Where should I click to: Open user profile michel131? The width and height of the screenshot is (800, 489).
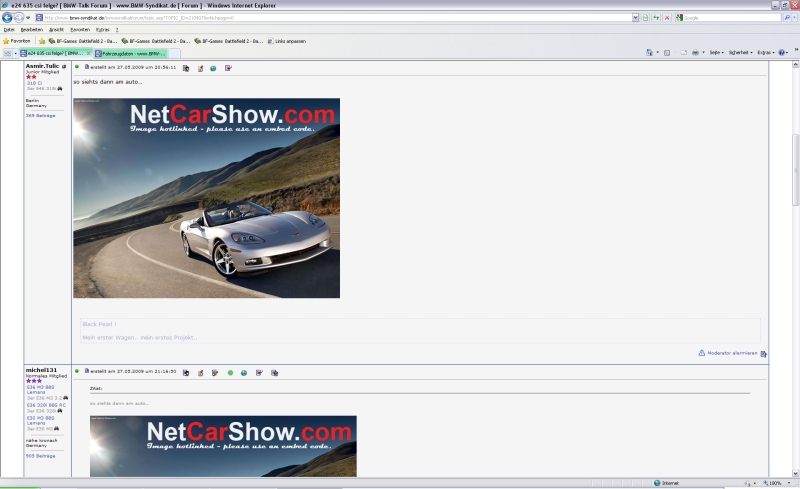(x=41, y=370)
